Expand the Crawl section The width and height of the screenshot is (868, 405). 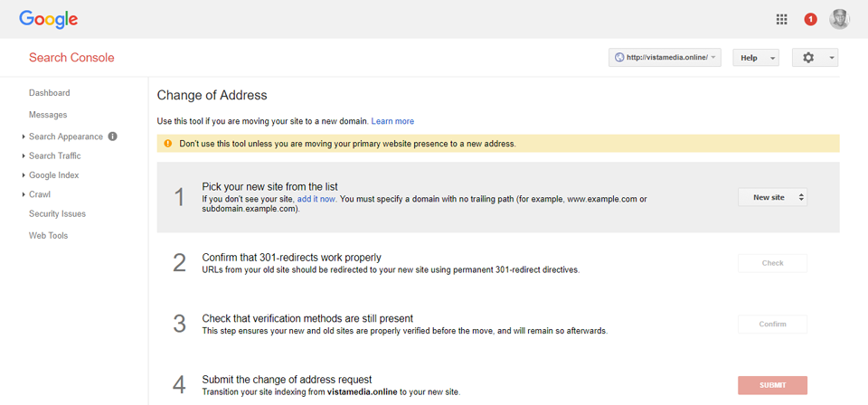(x=39, y=194)
